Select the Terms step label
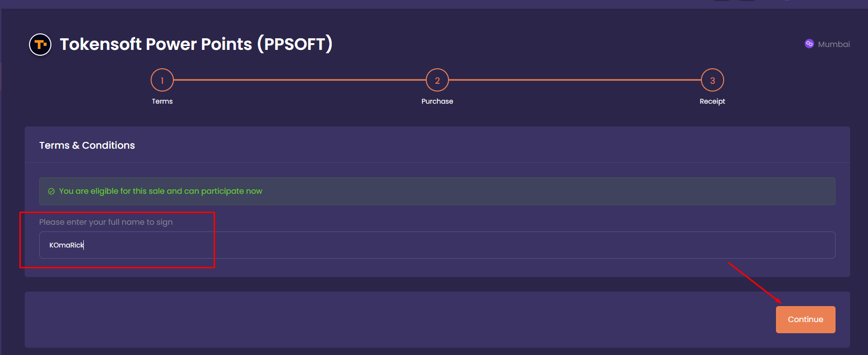 point(162,101)
